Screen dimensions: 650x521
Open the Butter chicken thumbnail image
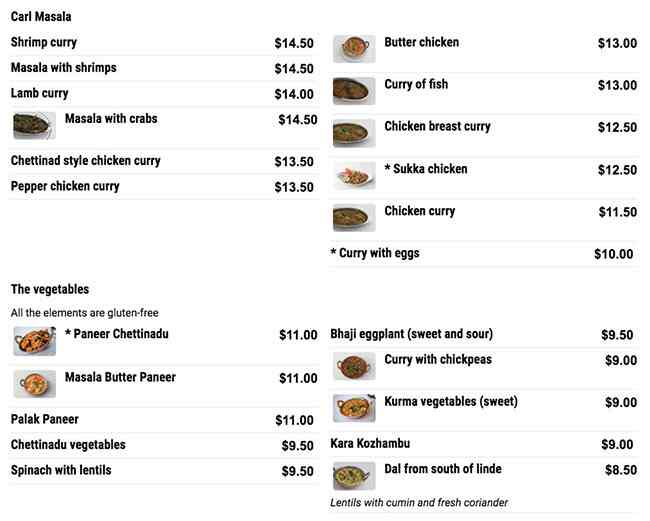pyautogui.click(x=354, y=49)
